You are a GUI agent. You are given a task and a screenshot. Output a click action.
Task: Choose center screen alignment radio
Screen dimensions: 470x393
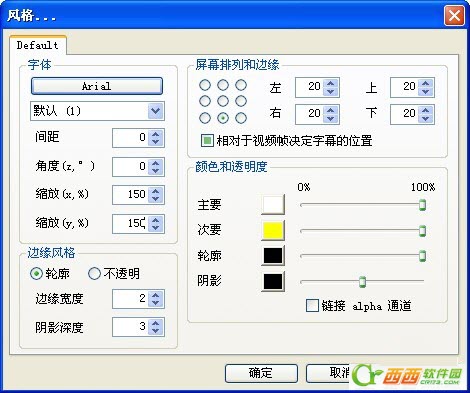(x=223, y=101)
